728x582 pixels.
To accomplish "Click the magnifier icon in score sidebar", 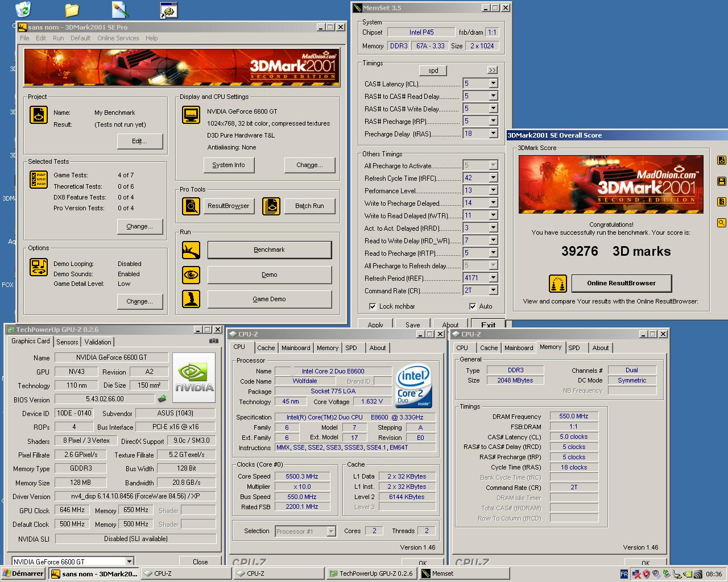I will (x=722, y=223).
